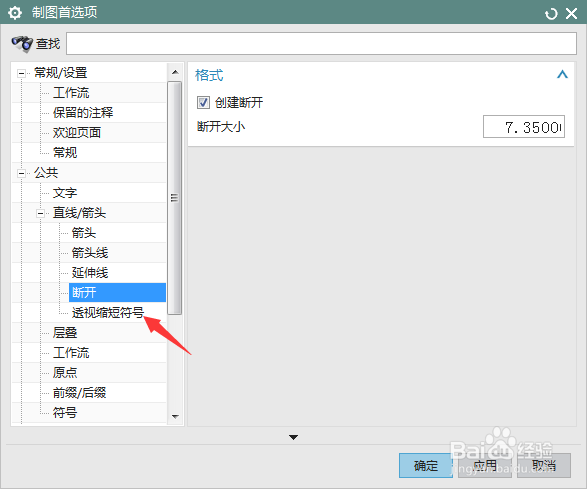
Task: Close the 制图首选项 dialog
Action: [571, 14]
